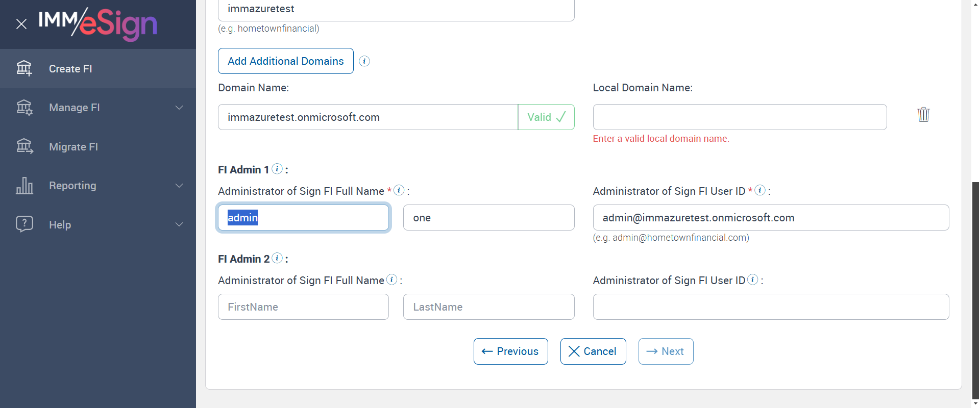Expand the Help submenu chevron

pos(179,224)
